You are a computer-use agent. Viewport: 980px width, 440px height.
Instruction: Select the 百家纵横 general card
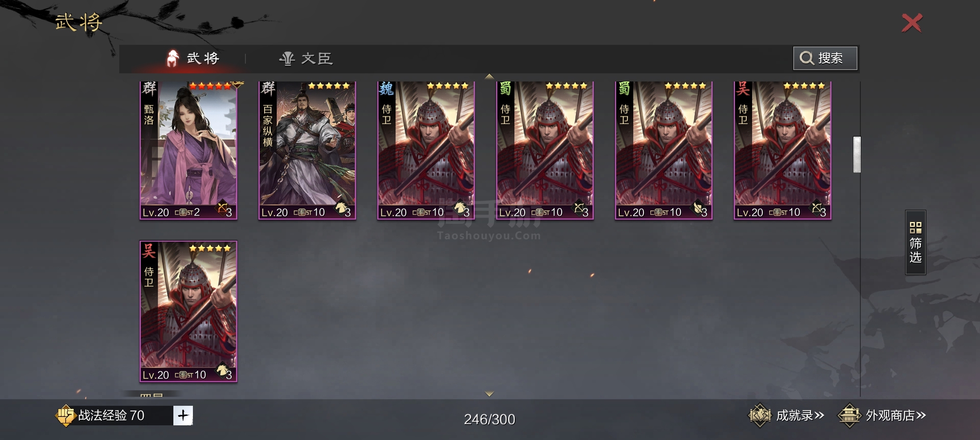pos(307,150)
